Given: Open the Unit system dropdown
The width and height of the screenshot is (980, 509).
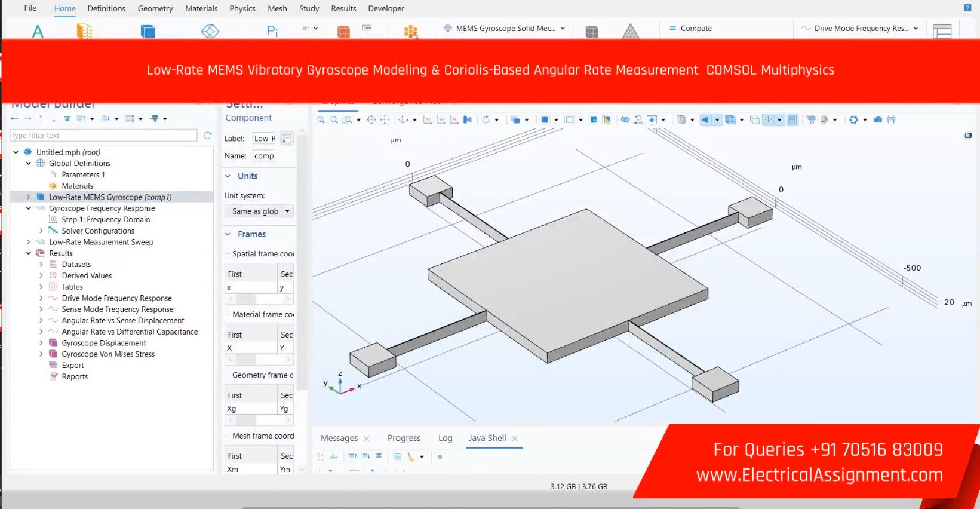Looking at the screenshot, I should click(259, 211).
